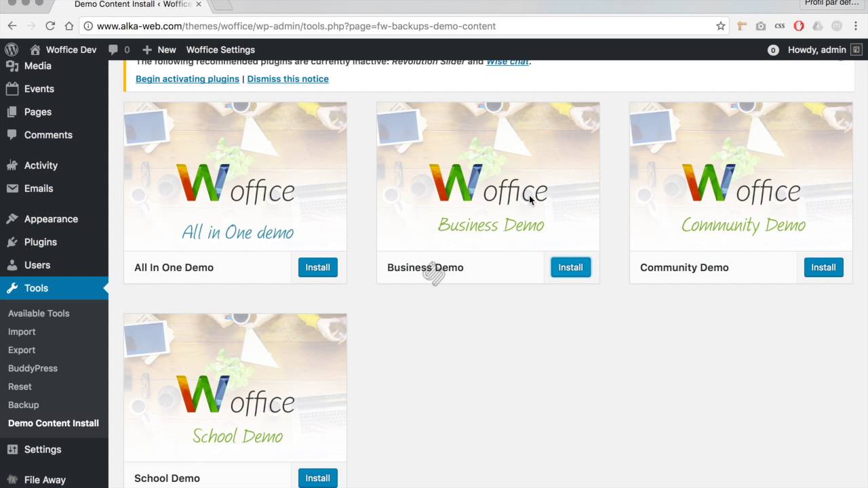Open Woffice Dev site home icon
Screen dimensions: 868x488
pyautogui.click(x=35, y=49)
